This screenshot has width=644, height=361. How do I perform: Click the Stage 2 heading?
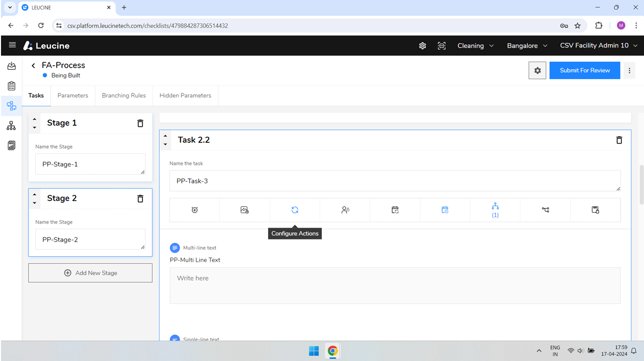(62, 198)
